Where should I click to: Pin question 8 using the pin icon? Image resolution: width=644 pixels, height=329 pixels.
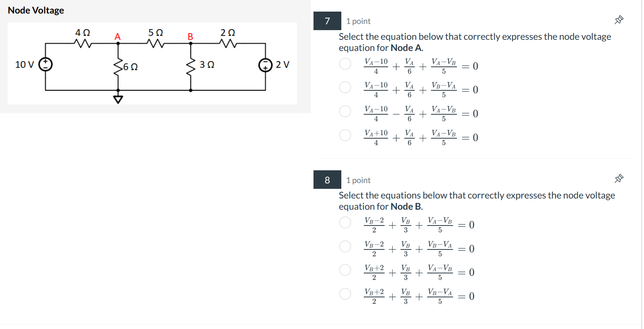pos(619,178)
